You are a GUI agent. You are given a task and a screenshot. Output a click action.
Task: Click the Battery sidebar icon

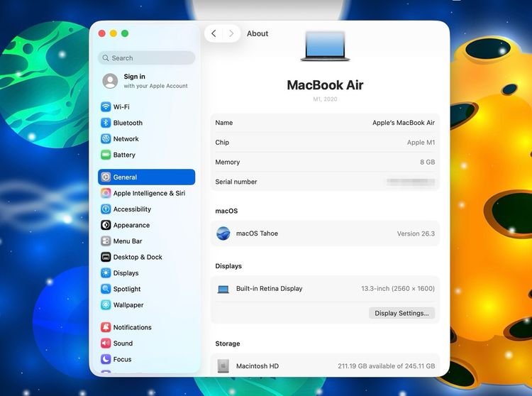(106, 155)
